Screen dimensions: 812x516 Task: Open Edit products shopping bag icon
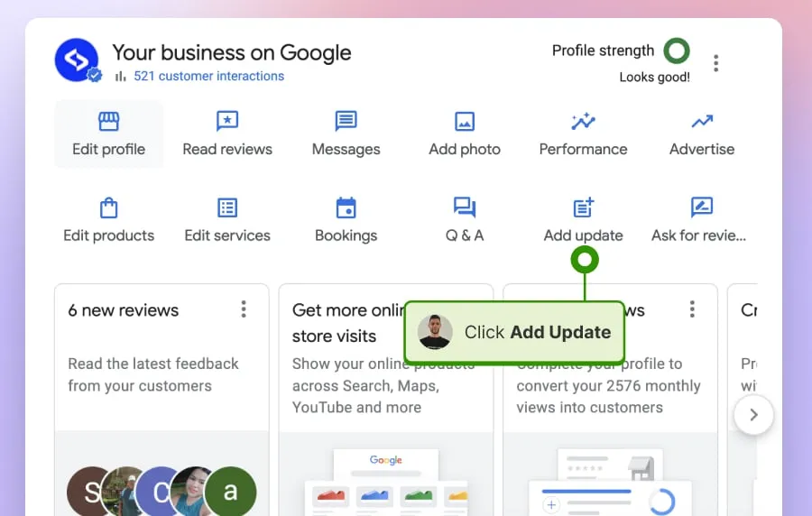click(x=109, y=207)
